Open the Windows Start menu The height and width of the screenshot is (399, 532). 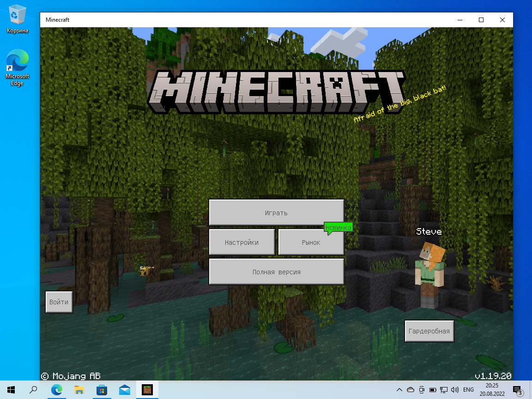click(11, 390)
